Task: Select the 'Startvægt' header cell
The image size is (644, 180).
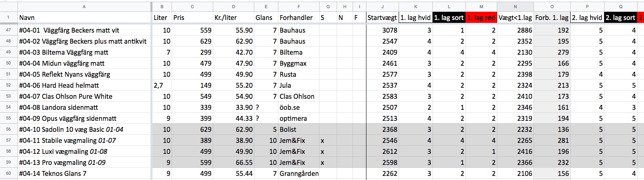Action: pyautogui.click(x=382, y=18)
